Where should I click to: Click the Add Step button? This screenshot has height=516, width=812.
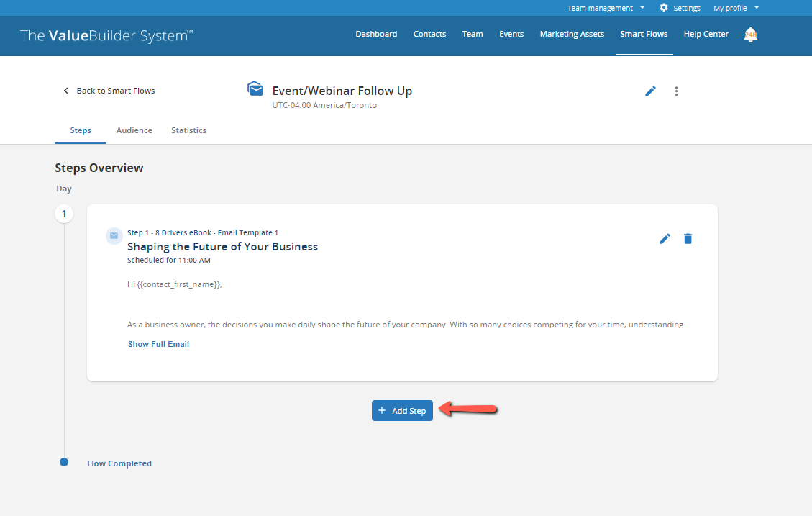coord(402,410)
